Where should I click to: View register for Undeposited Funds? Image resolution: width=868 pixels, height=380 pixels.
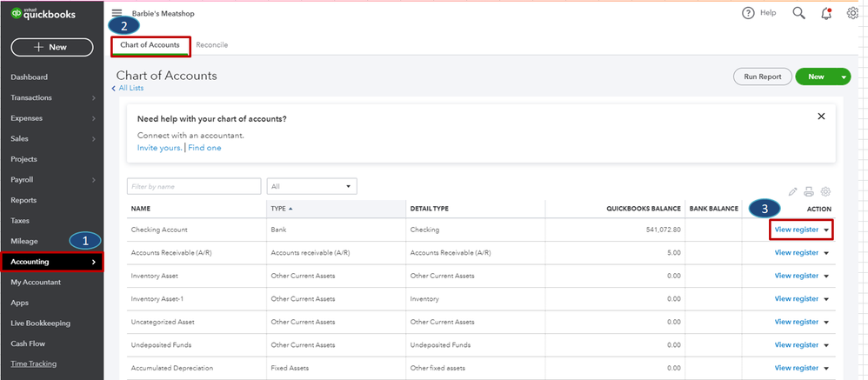796,344
